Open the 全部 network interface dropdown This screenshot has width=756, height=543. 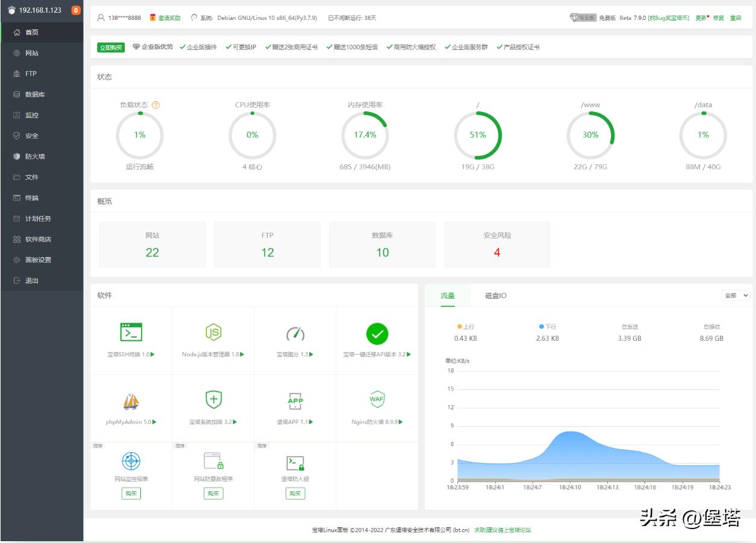click(736, 296)
